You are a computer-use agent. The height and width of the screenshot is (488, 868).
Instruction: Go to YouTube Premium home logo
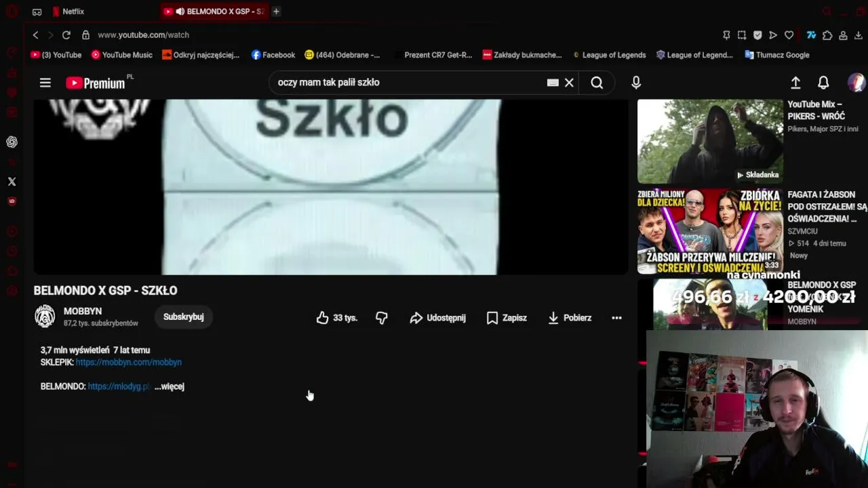[x=96, y=83]
